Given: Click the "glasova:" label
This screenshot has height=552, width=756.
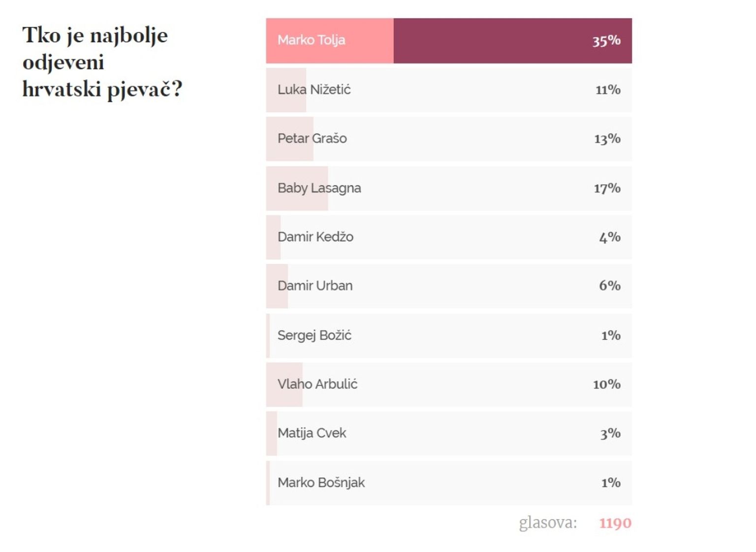Looking at the screenshot, I should click(548, 522).
